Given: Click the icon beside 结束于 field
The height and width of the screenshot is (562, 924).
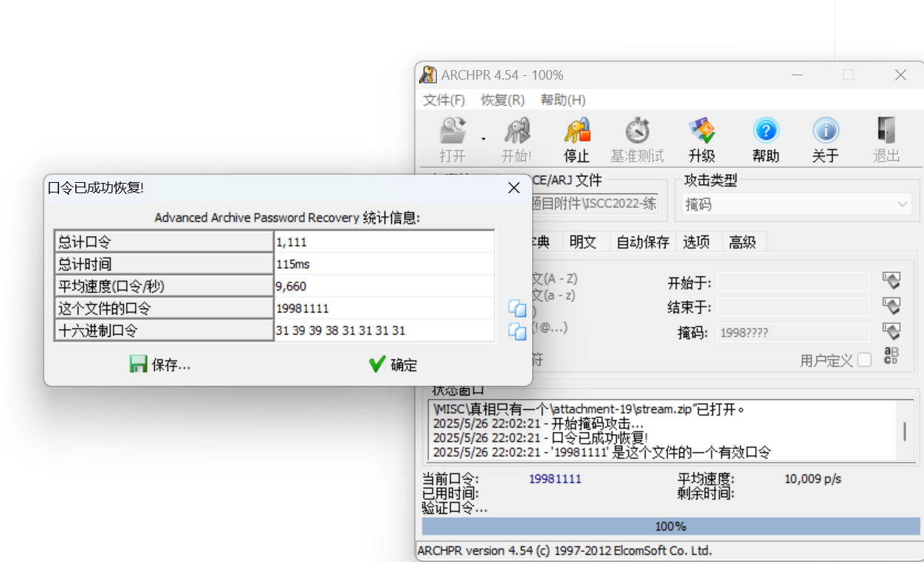Looking at the screenshot, I should [892, 305].
